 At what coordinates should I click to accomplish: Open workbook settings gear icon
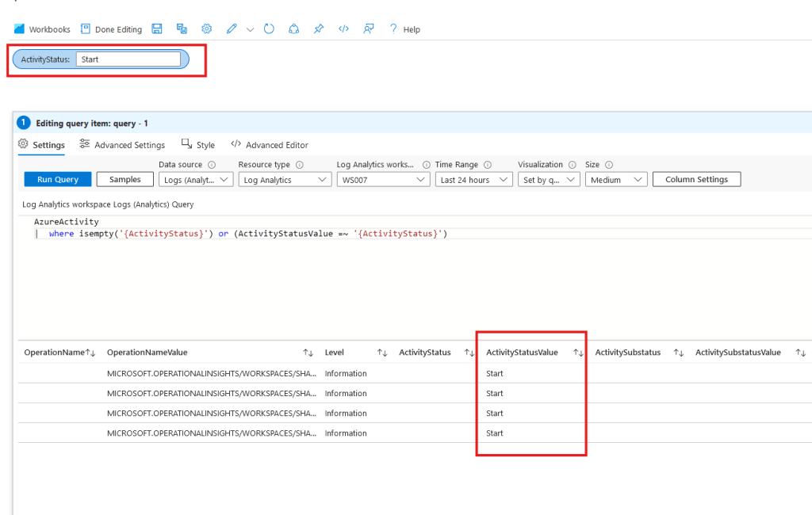[206, 29]
